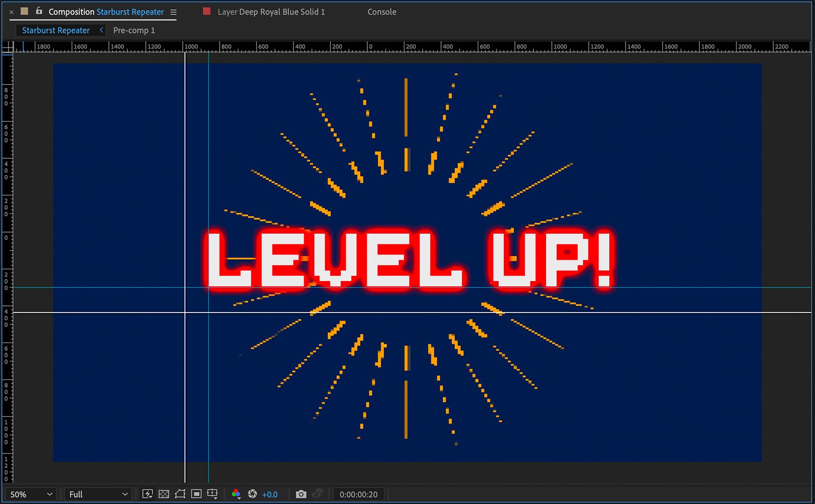This screenshot has height=504, width=815.
Task: Toggle the Transparency Grid checkerboard icon
Action: 164,494
